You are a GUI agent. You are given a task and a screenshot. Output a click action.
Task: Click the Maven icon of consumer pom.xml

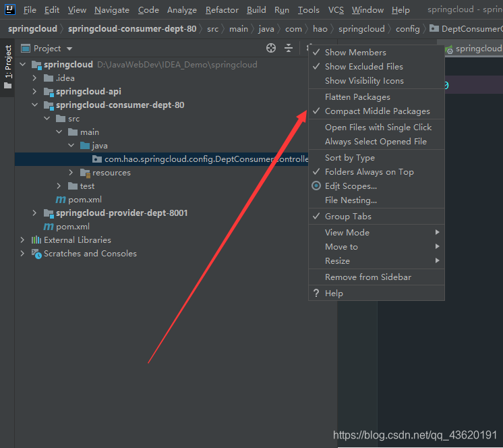(x=61, y=200)
